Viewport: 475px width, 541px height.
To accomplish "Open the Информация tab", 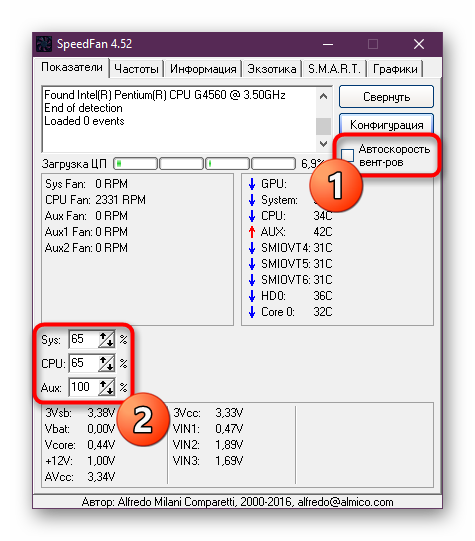I will (203, 69).
